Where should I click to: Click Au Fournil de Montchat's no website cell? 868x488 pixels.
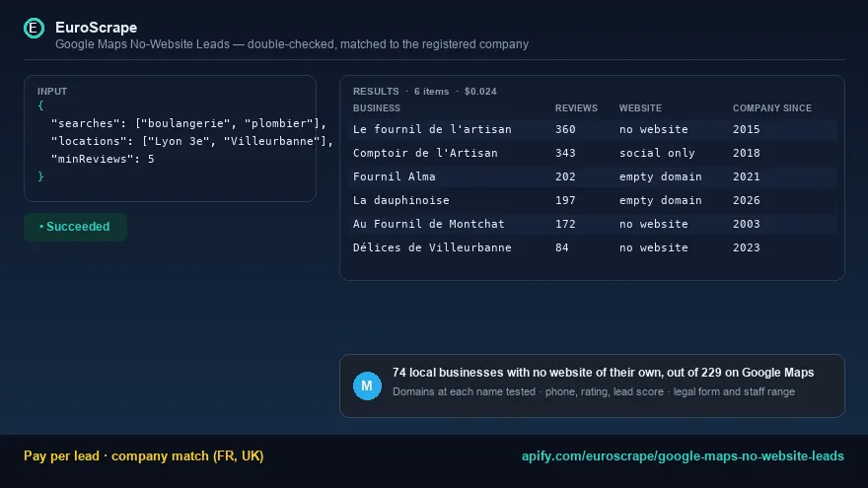click(654, 224)
